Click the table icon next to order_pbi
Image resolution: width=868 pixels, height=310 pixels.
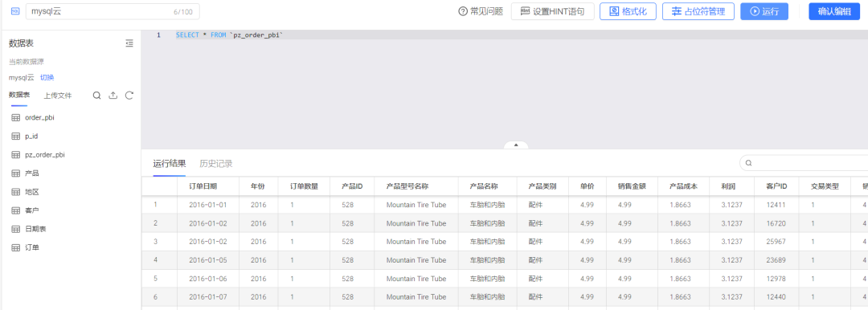click(x=15, y=117)
